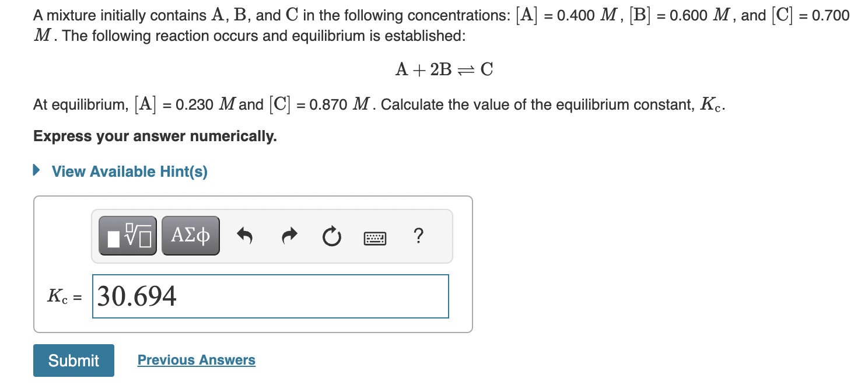Click the question mark in the toolbar

(418, 236)
